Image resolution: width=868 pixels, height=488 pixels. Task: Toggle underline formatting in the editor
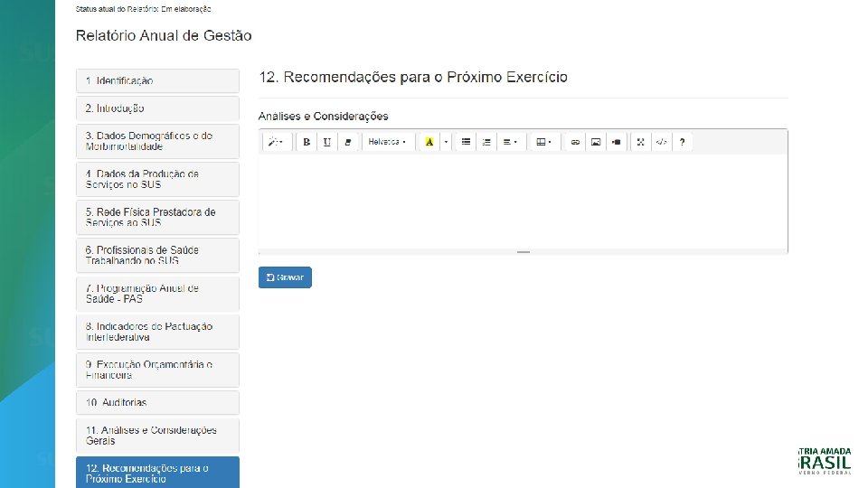pyautogui.click(x=326, y=142)
